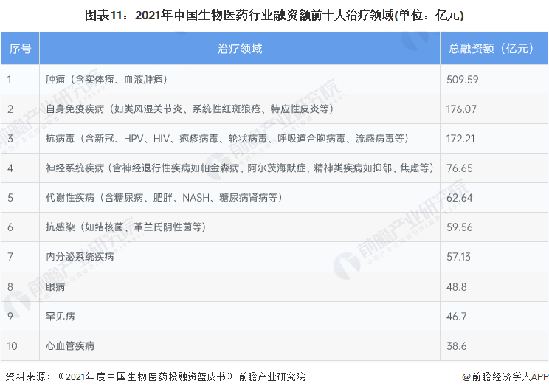Select the '抗感染' row text
Screen dimensions: 549x392
125,227
